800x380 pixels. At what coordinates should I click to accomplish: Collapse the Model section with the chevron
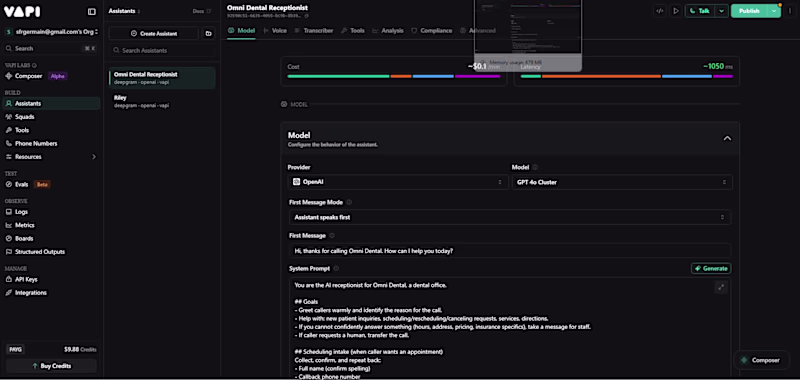[x=727, y=138]
